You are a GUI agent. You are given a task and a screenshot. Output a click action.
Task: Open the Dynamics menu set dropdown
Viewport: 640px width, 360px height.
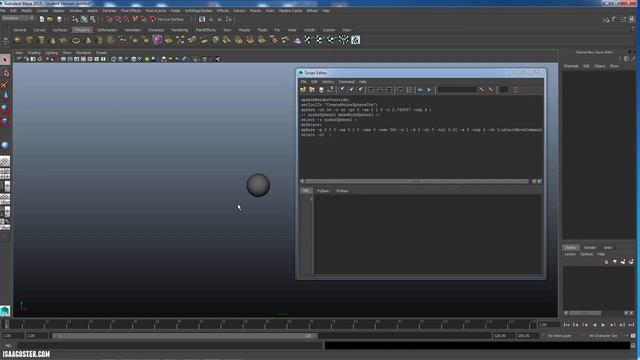coord(18,18)
